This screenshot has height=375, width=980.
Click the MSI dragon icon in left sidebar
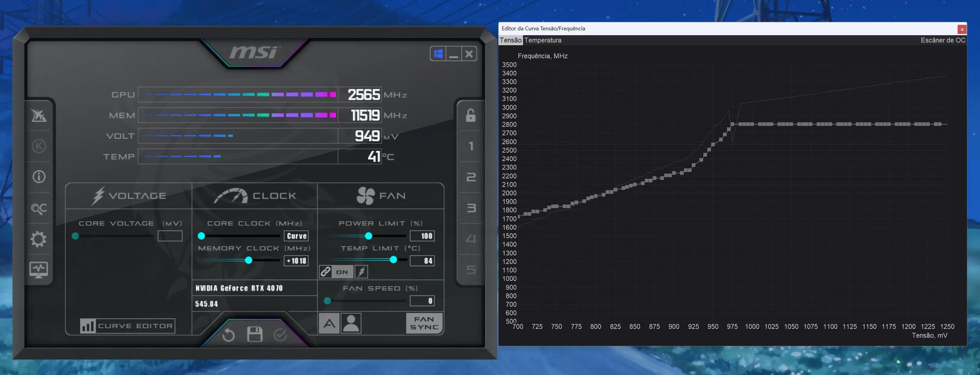(39, 115)
